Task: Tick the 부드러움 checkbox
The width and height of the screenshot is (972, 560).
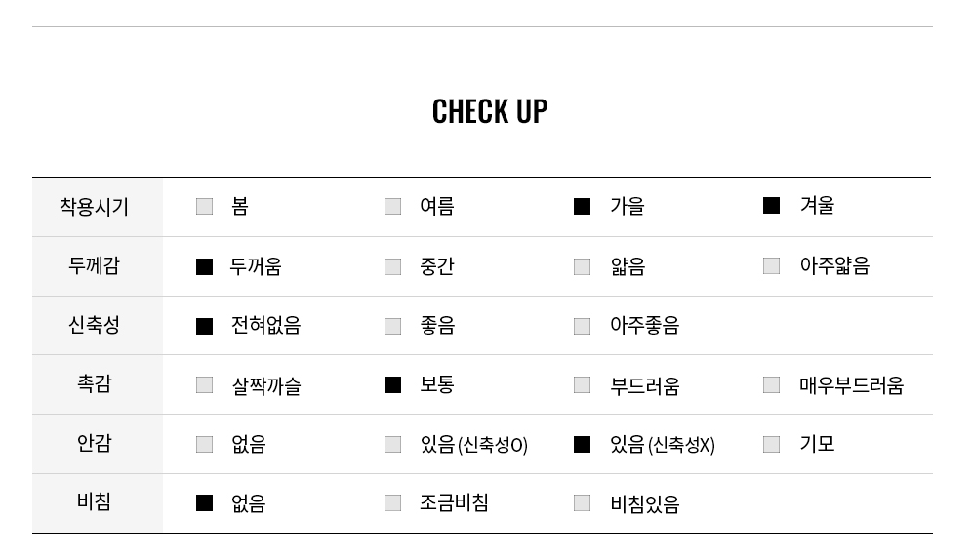Action: (x=582, y=384)
